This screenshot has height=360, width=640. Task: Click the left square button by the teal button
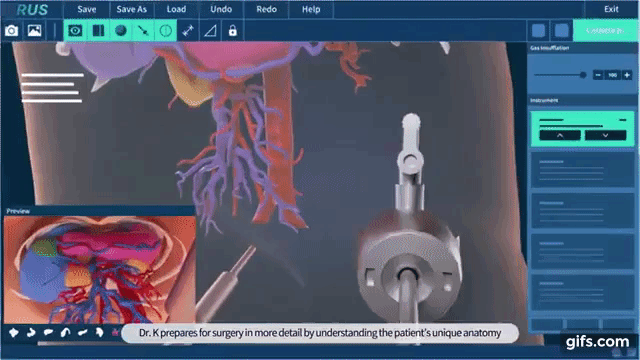pos(539,31)
